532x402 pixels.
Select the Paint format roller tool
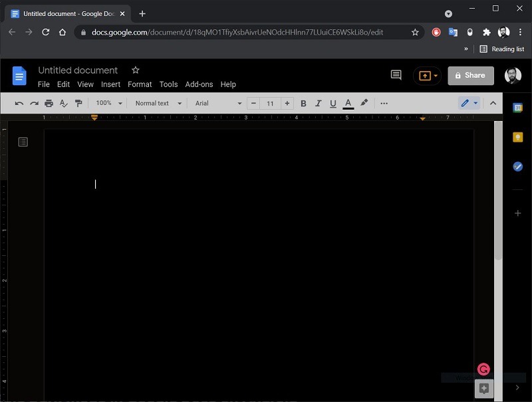(x=78, y=104)
